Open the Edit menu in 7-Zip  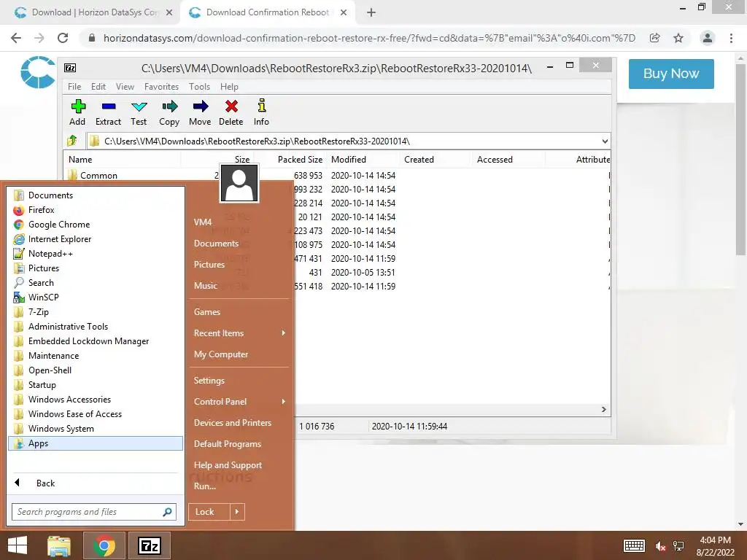tap(98, 87)
